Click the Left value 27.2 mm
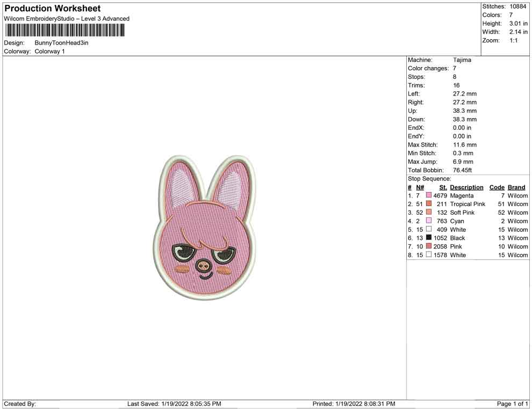The width and height of the screenshot is (532, 409). tap(464, 94)
